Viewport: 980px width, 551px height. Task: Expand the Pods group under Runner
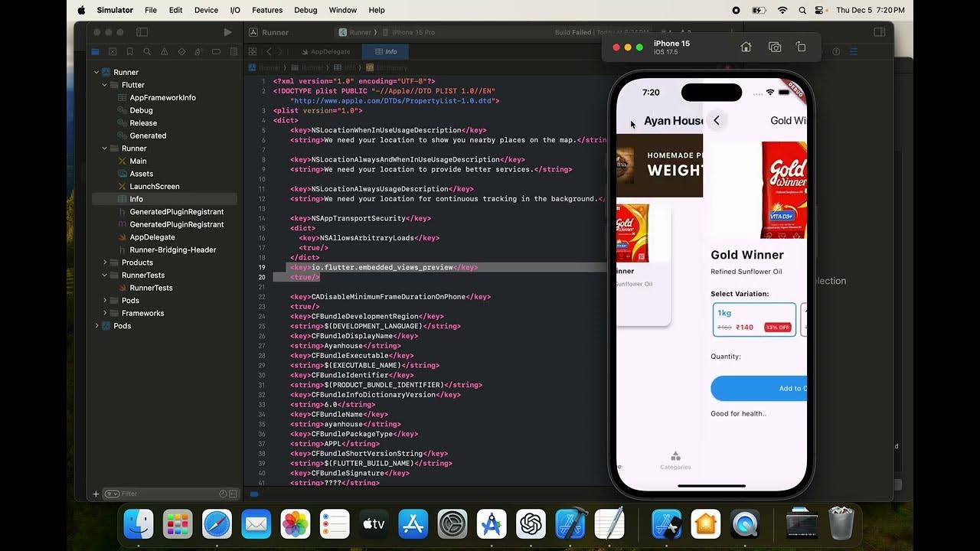[x=105, y=300]
